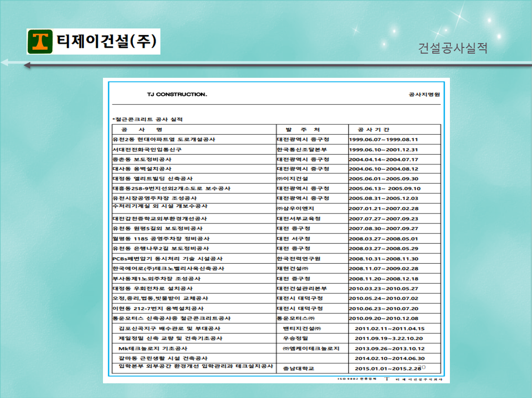Click the date range 2014.02.10~2014.06.30

(x=390, y=358)
